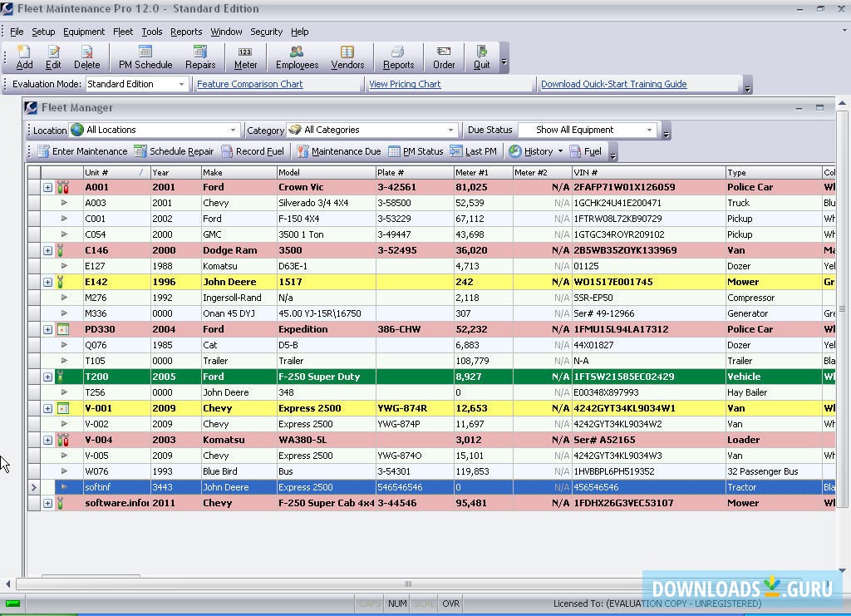Viewport: 851px width, 616px height.
Task: Click the Add equipment toolbar icon
Action: point(24,57)
